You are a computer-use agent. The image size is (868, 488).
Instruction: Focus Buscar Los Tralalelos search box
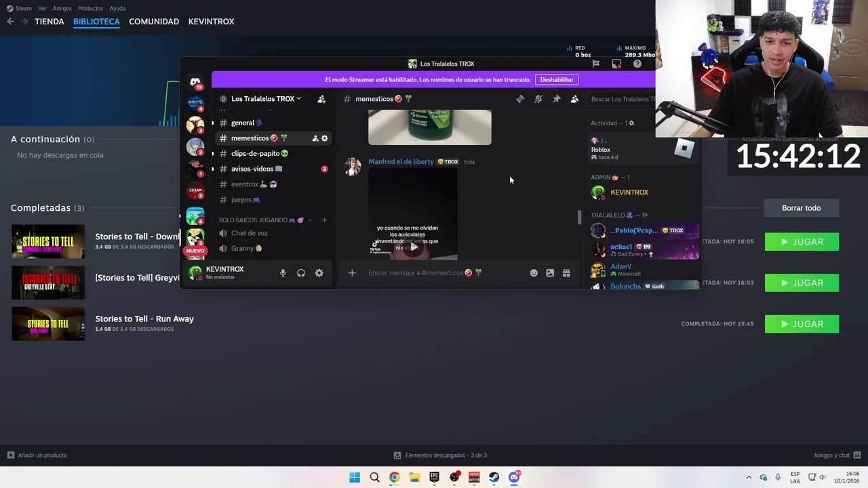(622, 99)
